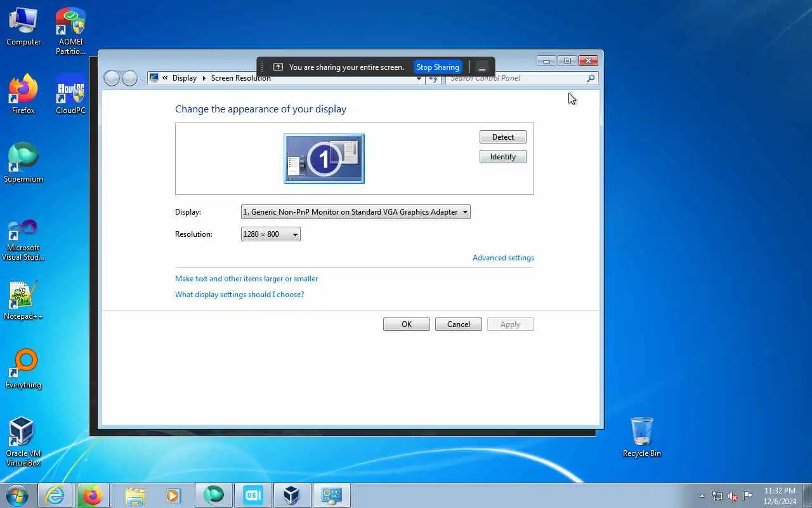Refresh the Control Panel address bar
The image size is (812, 508).
click(x=433, y=79)
